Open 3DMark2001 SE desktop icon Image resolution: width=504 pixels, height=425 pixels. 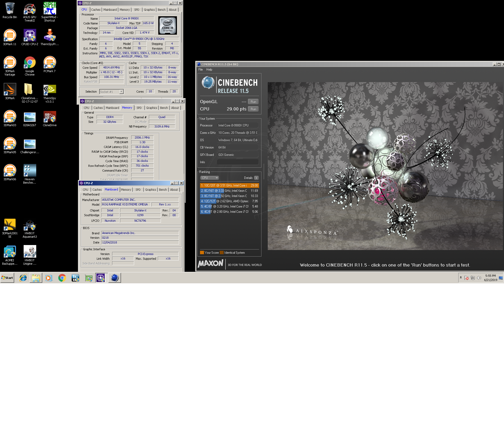[x=10, y=228]
